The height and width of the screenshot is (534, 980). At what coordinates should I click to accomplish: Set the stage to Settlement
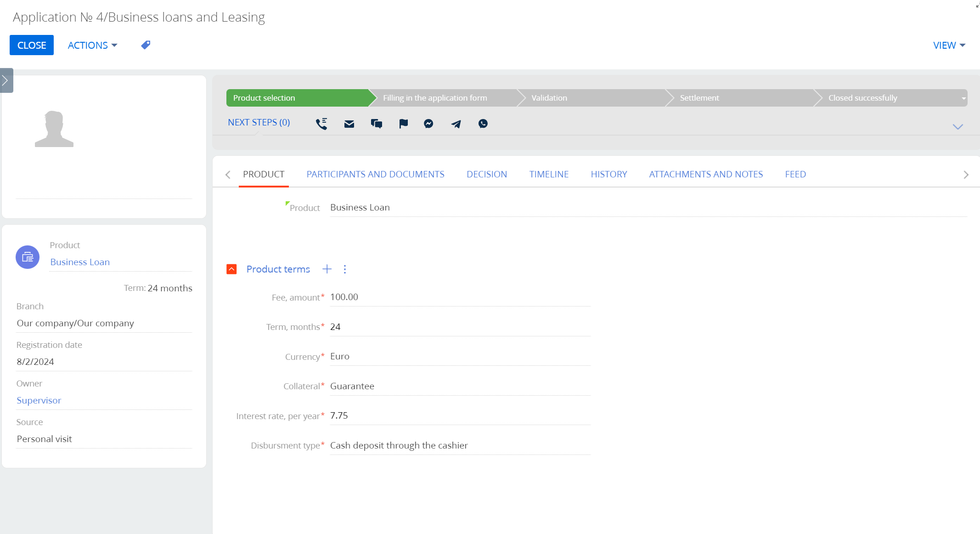[699, 97]
